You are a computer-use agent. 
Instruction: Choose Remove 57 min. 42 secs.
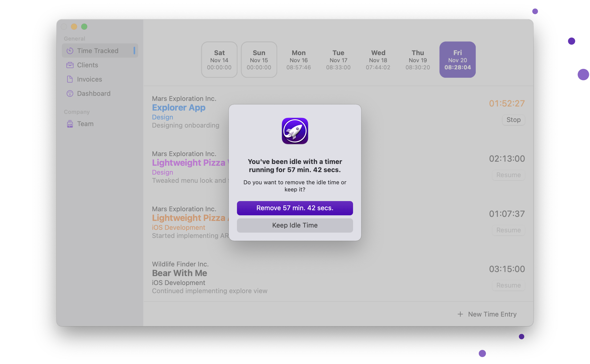point(295,208)
